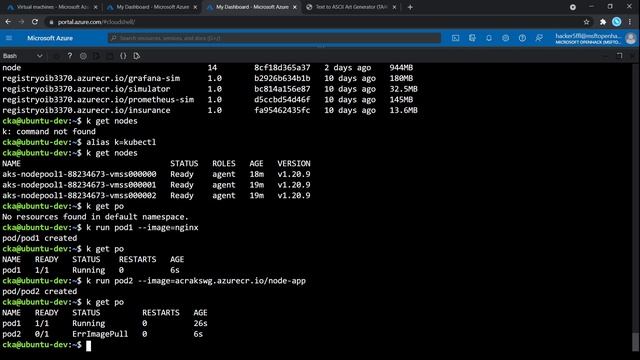Open Cloud Shell help question mark
This screenshot has height=360, width=640.
tap(70, 56)
